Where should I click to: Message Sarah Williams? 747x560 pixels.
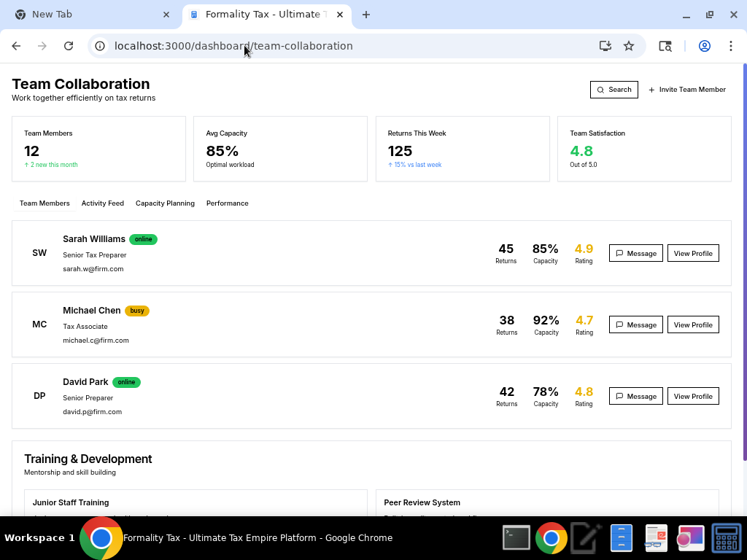(635, 253)
